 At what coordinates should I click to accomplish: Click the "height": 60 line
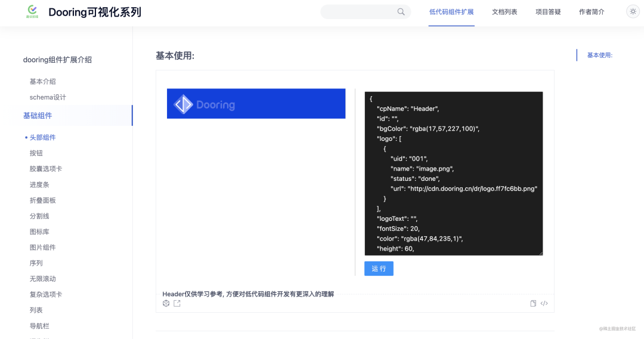[395, 249]
